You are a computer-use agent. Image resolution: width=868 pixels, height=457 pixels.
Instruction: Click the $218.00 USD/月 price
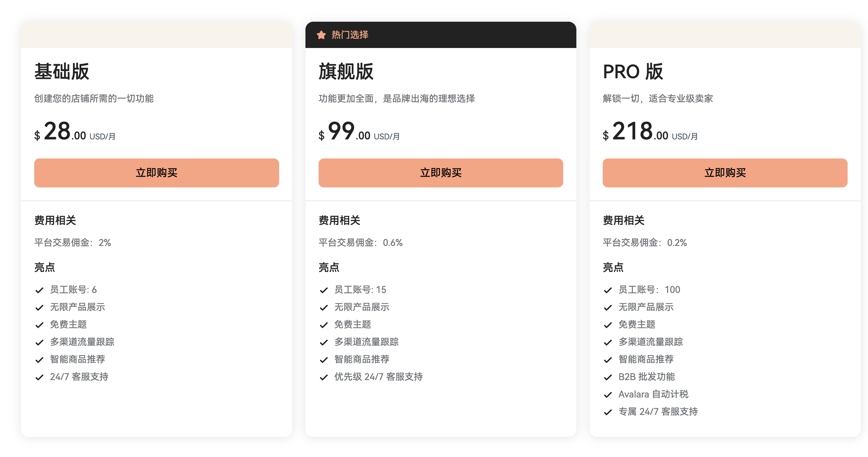click(650, 132)
